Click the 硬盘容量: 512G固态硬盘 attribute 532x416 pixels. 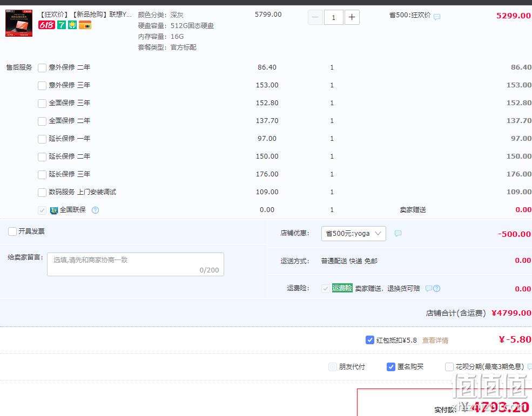176,26
